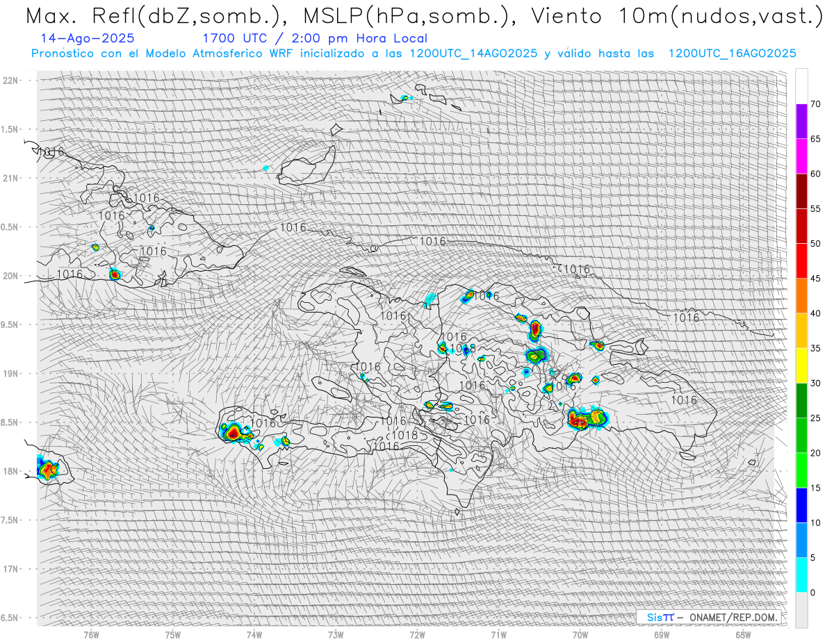Image resolution: width=834 pixels, height=644 pixels.
Task: Click the colorbar label 70
Action: point(815,104)
